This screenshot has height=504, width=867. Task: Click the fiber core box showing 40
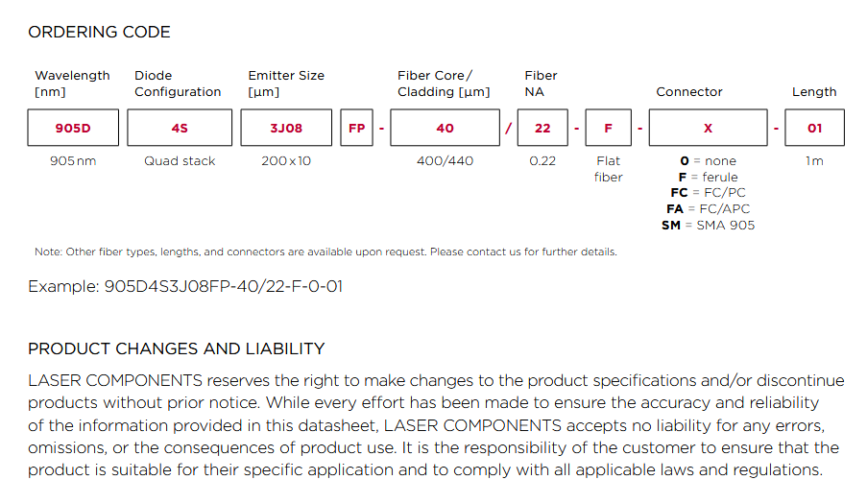(x=445, y=128)
